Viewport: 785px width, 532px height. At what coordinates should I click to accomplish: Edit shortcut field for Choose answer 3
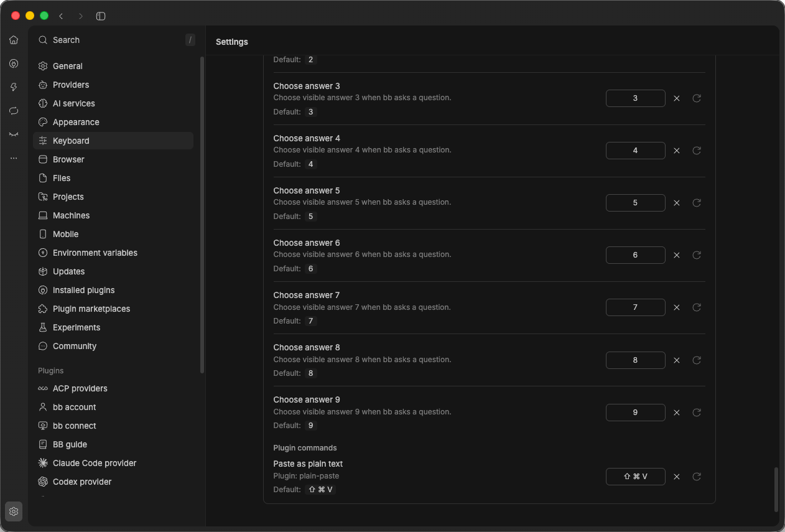coord(635,98)
